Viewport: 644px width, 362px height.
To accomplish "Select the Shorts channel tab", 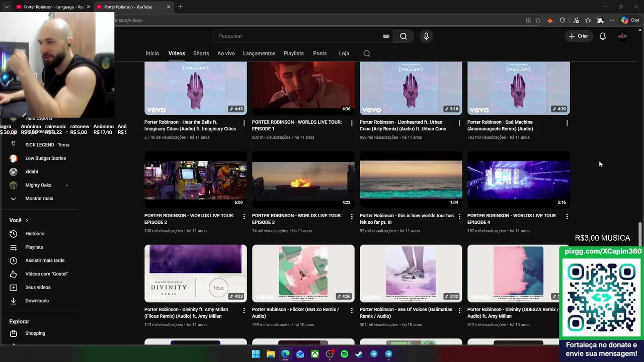I will (201, 53).
